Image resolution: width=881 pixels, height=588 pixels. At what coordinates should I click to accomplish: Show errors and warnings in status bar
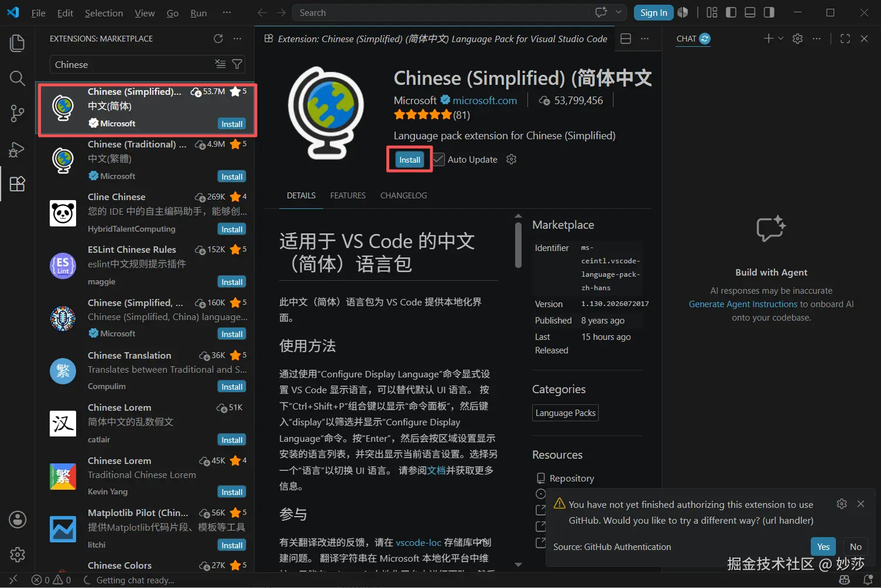51,580
